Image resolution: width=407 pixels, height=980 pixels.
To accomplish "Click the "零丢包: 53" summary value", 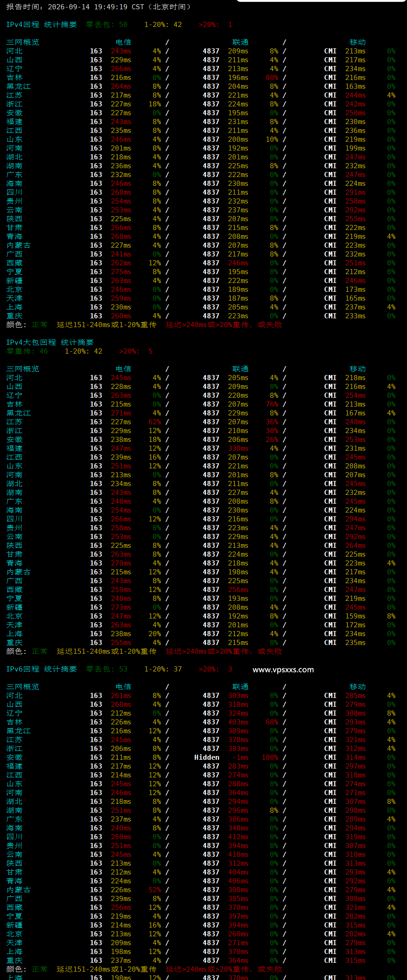I will point(107,669).
